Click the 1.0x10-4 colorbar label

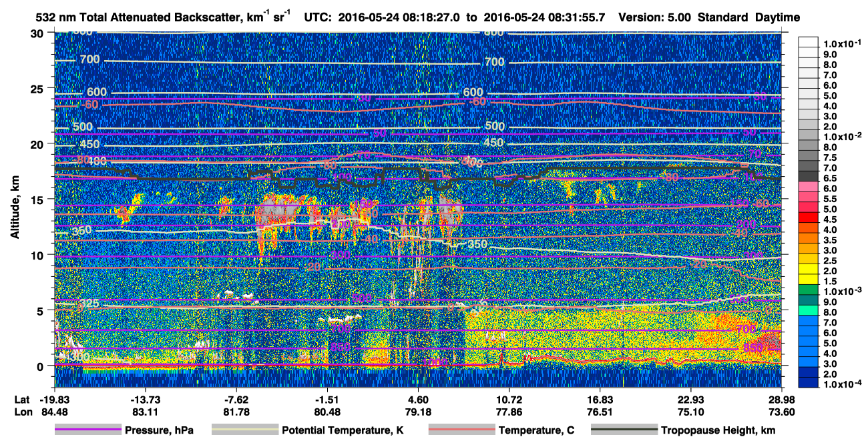843,383
